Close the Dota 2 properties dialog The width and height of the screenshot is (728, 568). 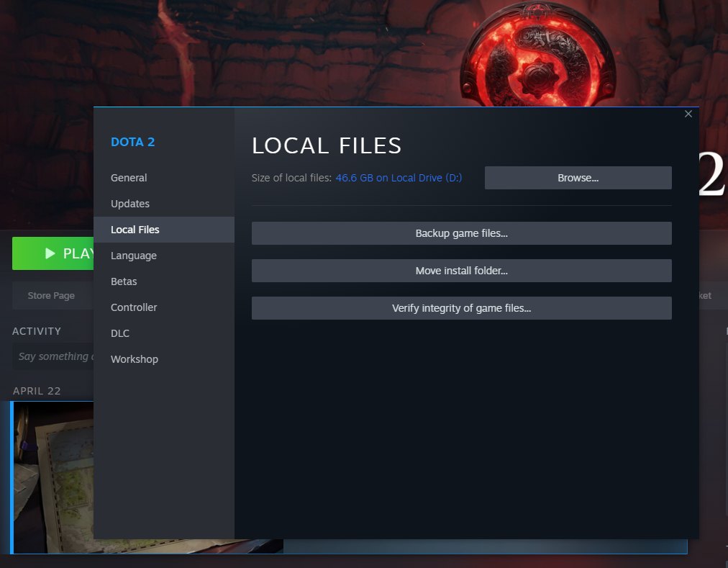pos(688,114)
